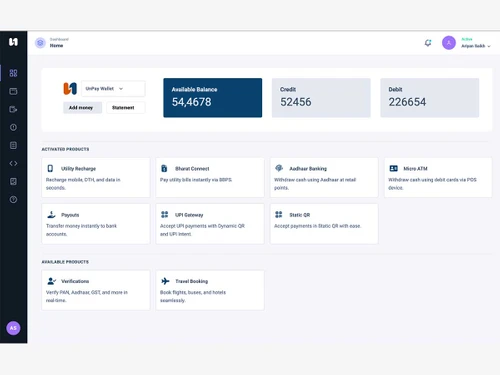Click the credit value 52456
Screen dimensions: 500x375
click(296, 102)
